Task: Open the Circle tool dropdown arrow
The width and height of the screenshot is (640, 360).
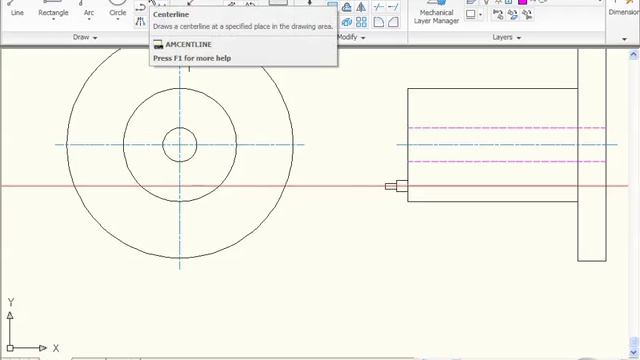Action: (x=118, y=19)
